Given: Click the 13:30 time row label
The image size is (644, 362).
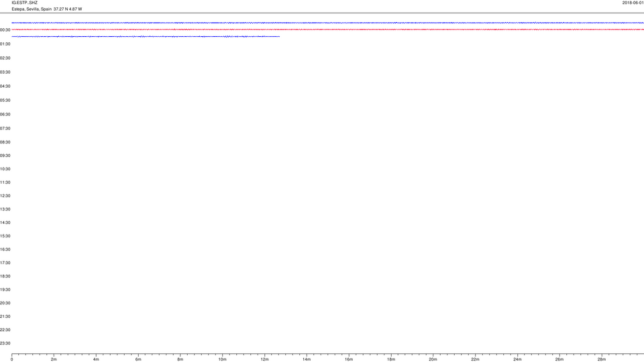Looking at the screenshot, I should (5, 209).
